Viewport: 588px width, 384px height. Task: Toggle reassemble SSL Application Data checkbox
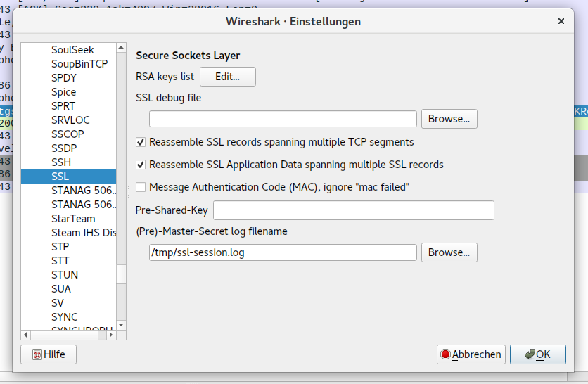(141, 165)
